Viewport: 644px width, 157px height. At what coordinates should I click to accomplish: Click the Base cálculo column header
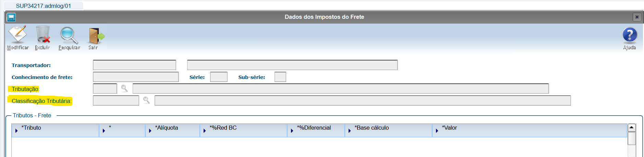click(372, 128)
